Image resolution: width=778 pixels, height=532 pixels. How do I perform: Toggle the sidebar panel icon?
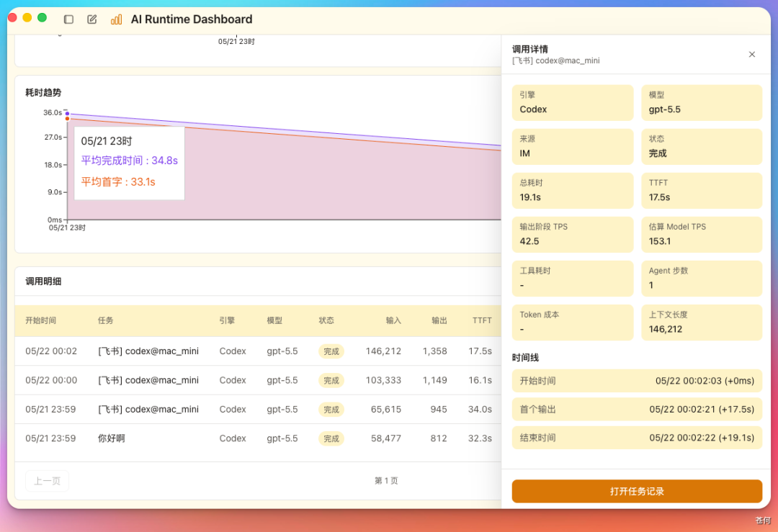click(68, 19)
